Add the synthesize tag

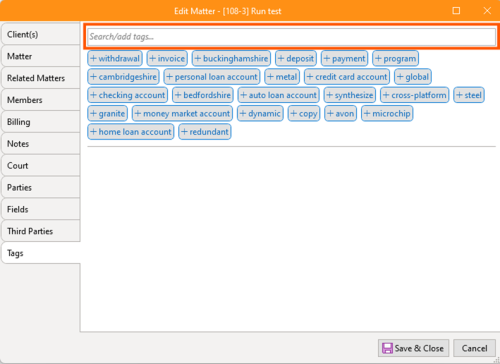[350, 95]
